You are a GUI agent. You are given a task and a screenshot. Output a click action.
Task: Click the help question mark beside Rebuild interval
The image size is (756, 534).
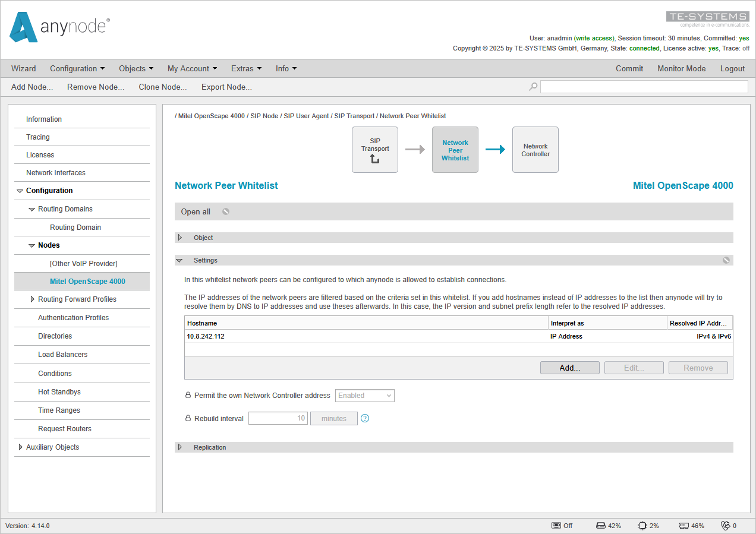(364, 418)
